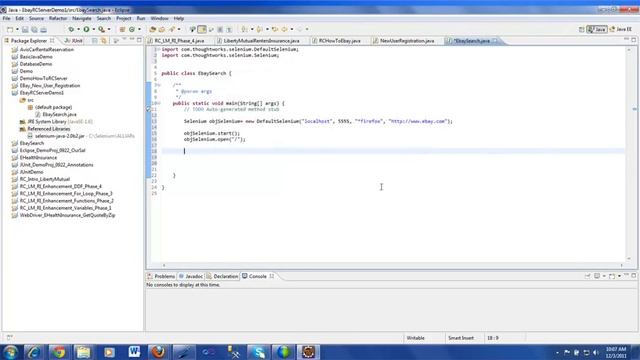Click the Open Perspective icon
This screenshot has width=640, height=360.
(x=582, y=29)
